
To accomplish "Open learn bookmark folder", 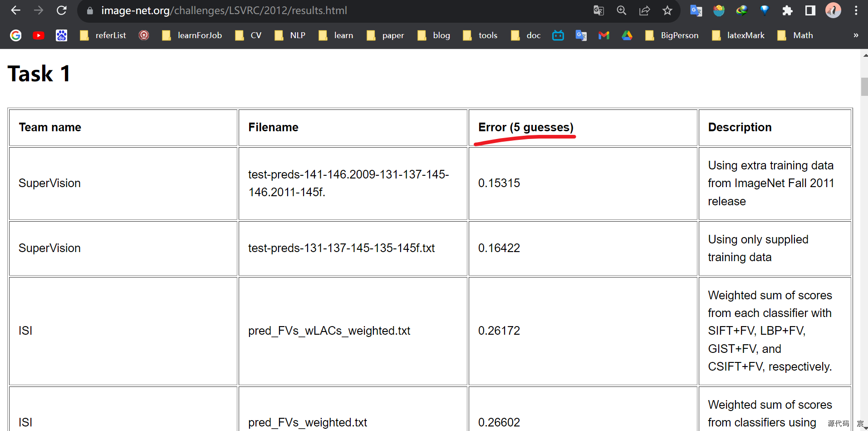I will point(336,35).
